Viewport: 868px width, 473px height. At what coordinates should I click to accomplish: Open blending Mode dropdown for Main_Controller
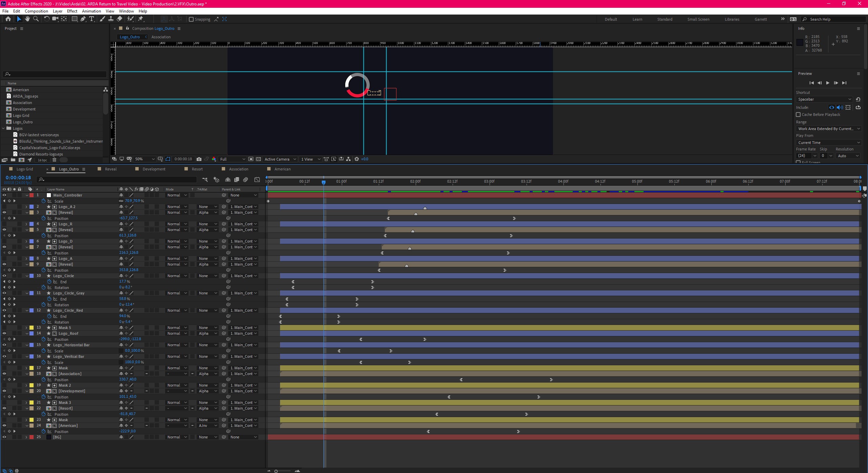point(177,195)
